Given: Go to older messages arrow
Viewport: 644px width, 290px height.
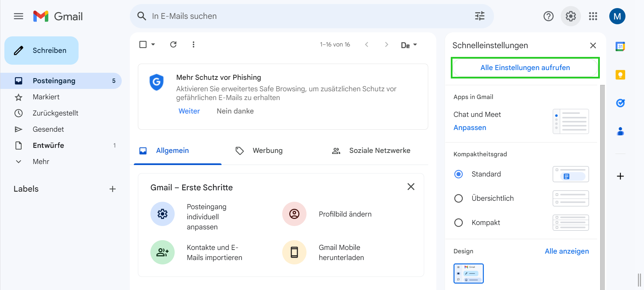Looking at the screenshot, I should 386,44.
